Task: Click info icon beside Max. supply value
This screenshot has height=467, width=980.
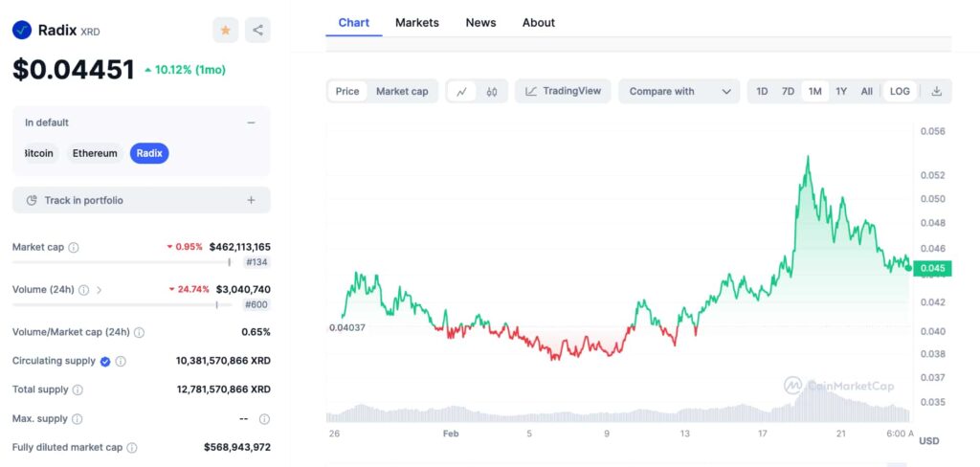Action: (x=264, y=419)
